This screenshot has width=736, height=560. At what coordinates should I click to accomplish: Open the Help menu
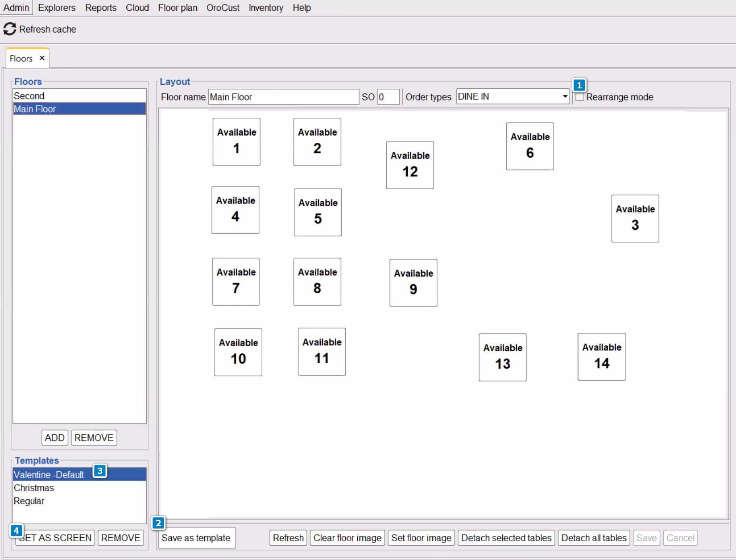click(302, 8)
